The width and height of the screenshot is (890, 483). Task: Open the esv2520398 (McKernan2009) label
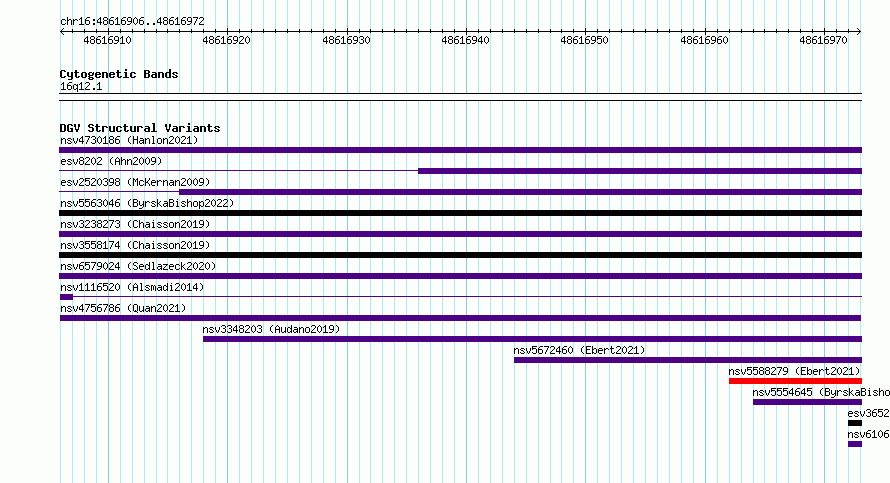135,182
